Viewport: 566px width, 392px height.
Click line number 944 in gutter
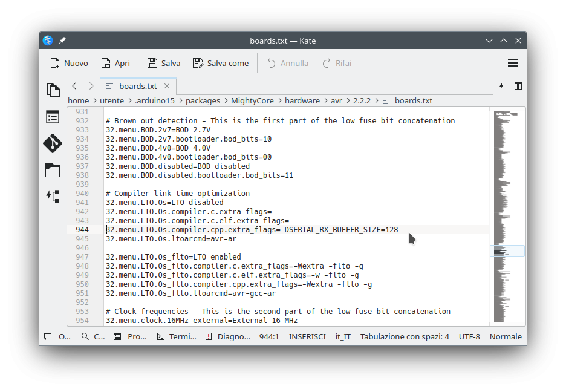point(82,229)
